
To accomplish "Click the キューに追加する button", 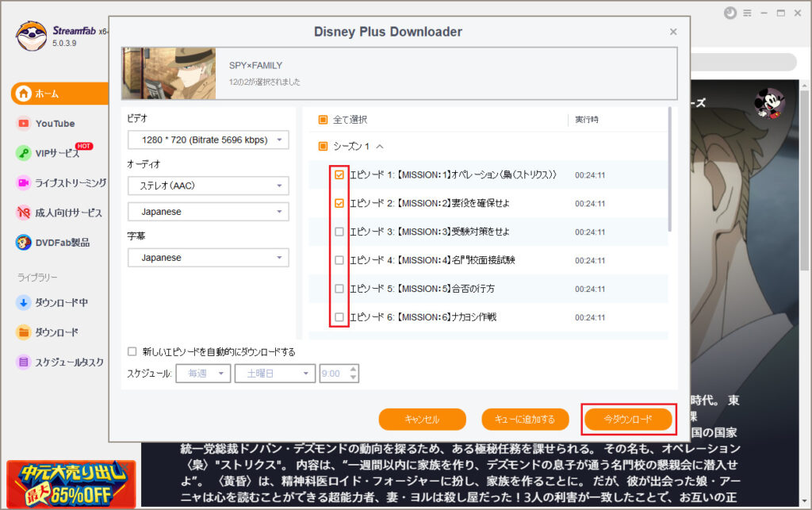I will point(525,420).
